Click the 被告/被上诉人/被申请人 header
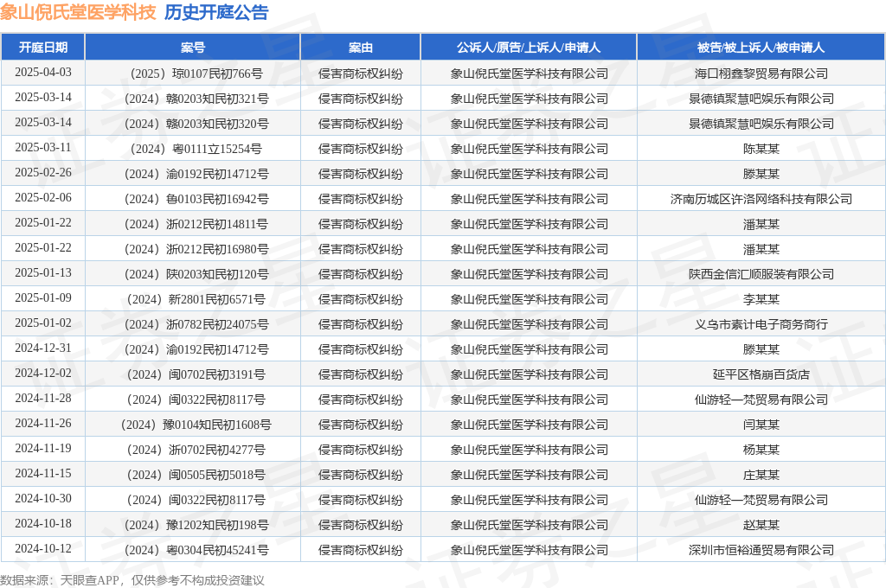 point(761,48)
